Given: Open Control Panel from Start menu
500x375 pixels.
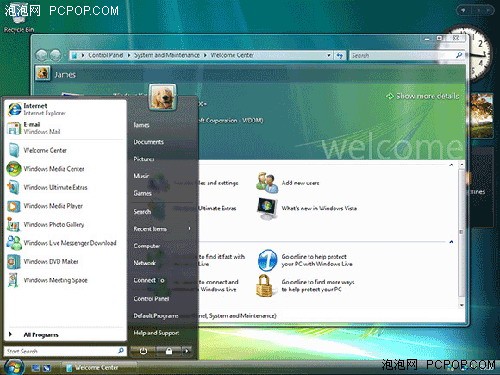Looking at the screenshot, I should pyautogui.click(x=151, y=299).
